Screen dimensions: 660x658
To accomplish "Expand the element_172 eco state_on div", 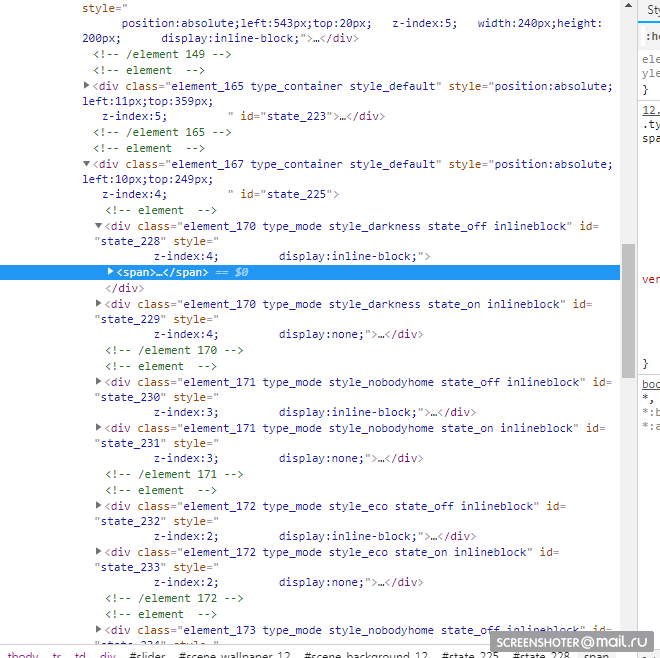I will click(99, 552).
